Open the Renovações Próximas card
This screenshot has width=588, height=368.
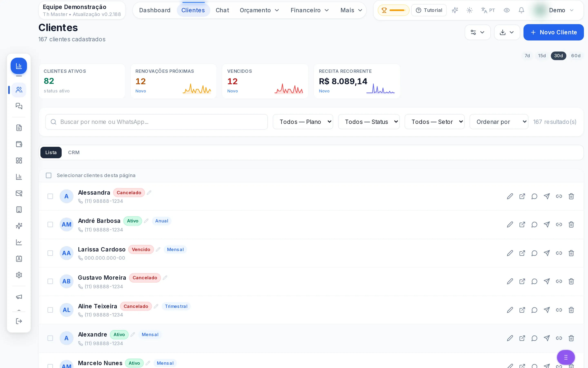coord(174,81)
